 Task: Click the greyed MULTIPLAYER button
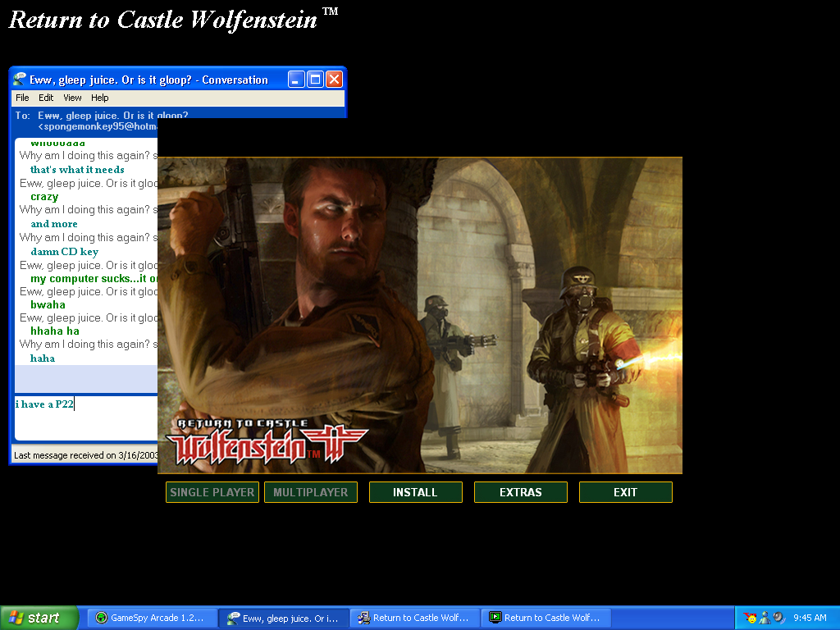pos(311,492)
